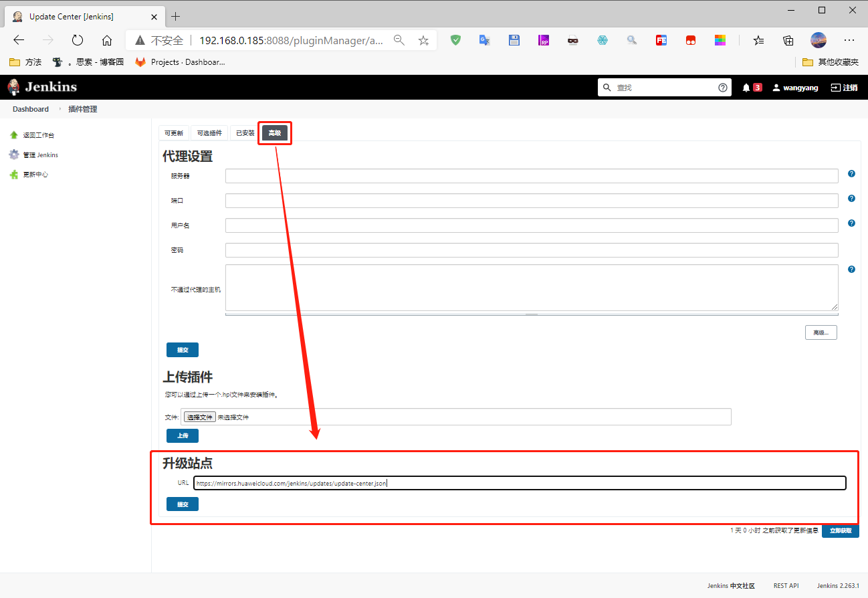The image size is (868, 598).
Task: Click the browser profile avatar
Action: click(x=819, y=40)
